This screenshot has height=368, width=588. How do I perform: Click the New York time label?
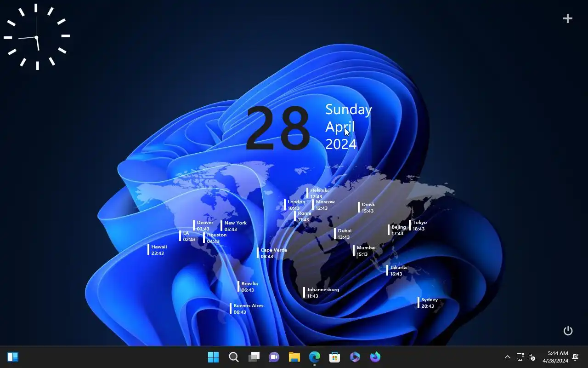[x=234, y=226]
